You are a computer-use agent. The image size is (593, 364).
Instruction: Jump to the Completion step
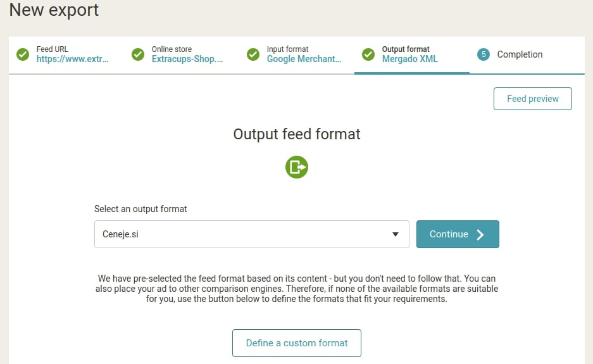tap(527, 55)
